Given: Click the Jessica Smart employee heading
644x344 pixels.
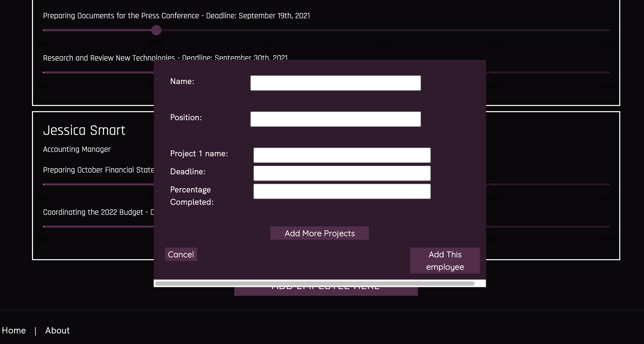Looking at the screenshot, I should tap(84, 130).
